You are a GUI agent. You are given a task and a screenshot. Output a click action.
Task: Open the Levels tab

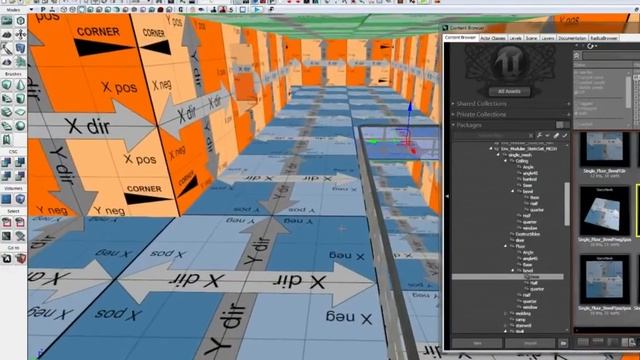point(516,38)
